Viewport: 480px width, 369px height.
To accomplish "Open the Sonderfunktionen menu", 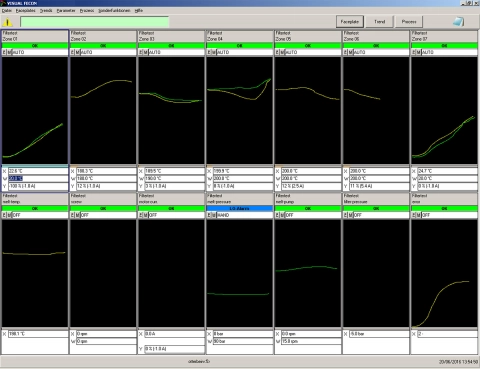I will tap(114, 11).
